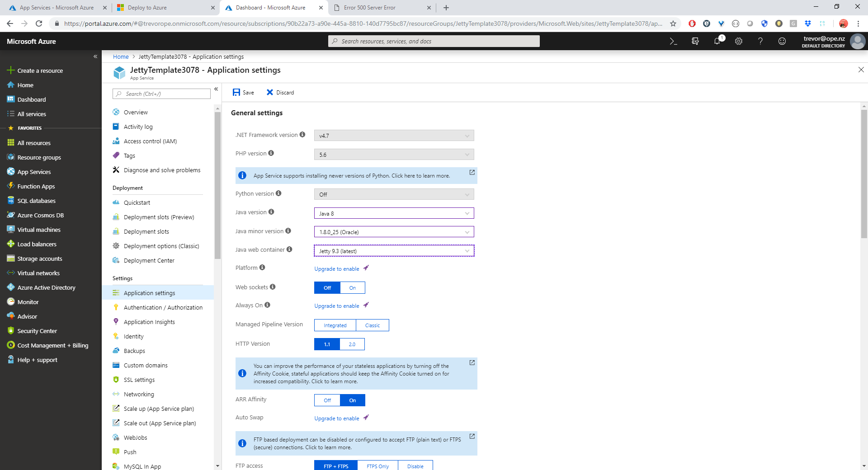Open SSL settings menu item
868x470 pixels.
pyautogui.click(x=139, y=380)
